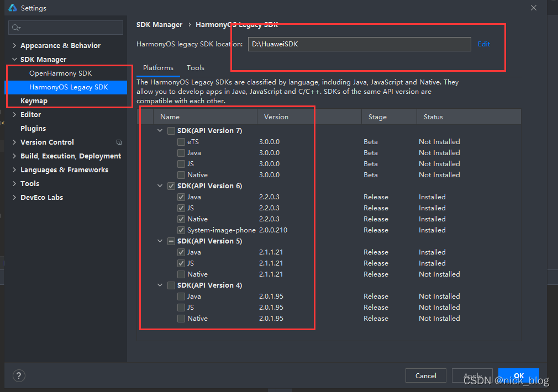Enable Java 3.0.0.0 checkbox
The width and height of the screenshot is (558, 392).
[x=181, y=153]
